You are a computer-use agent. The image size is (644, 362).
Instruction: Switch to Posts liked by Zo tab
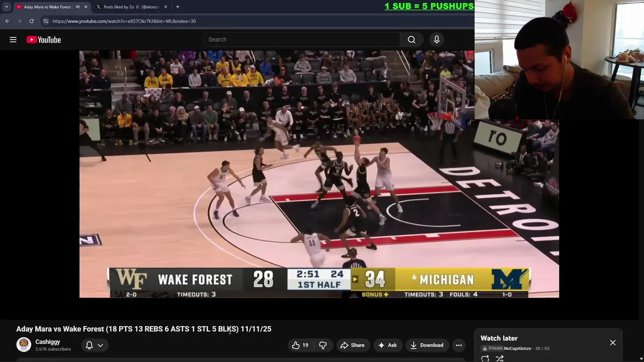(131, 7)
